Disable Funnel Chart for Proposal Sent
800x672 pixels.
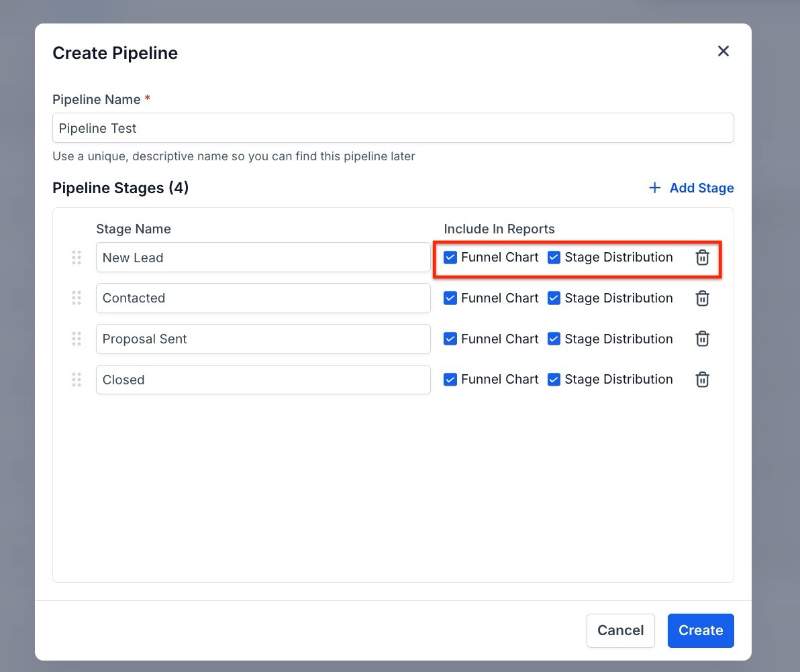tap(450, 339)
